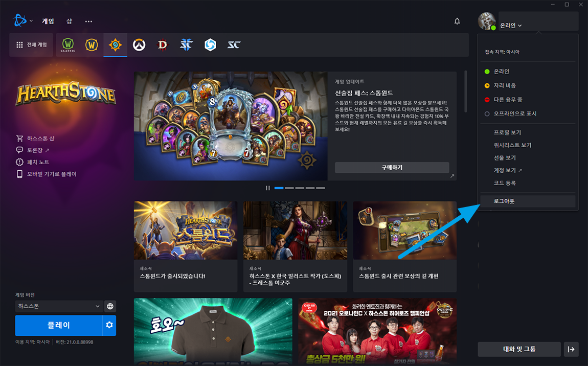Screen dimensions: 588x366
Task: Open 모바일 기기로 플레이 link
Action: [47, 174]
